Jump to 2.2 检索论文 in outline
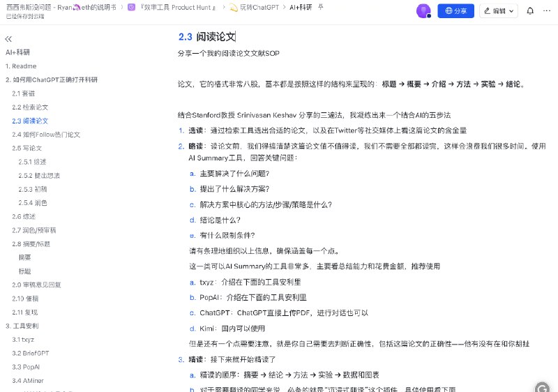The image size is (558, 392). 30,107
